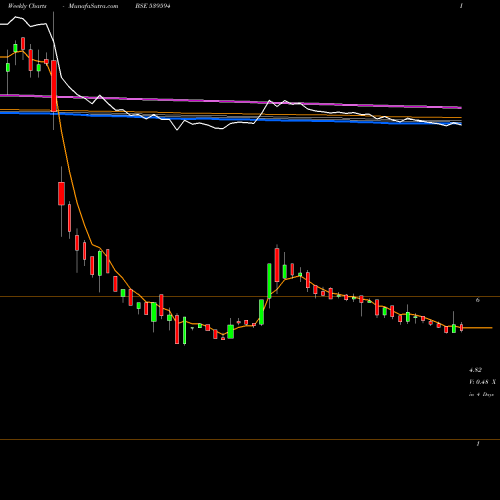Screen dimensions: 500x500
Task: Click the 'V: 0.48 X' volume text
Action: (482, 382)
